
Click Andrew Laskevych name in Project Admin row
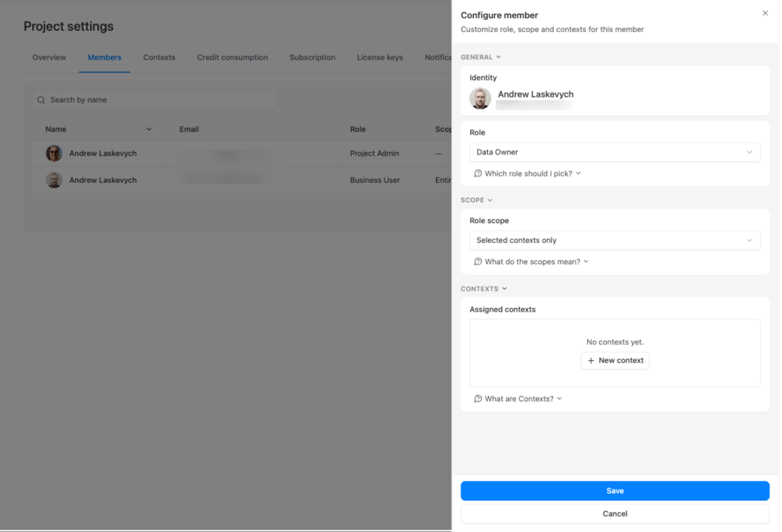[103, 153]
